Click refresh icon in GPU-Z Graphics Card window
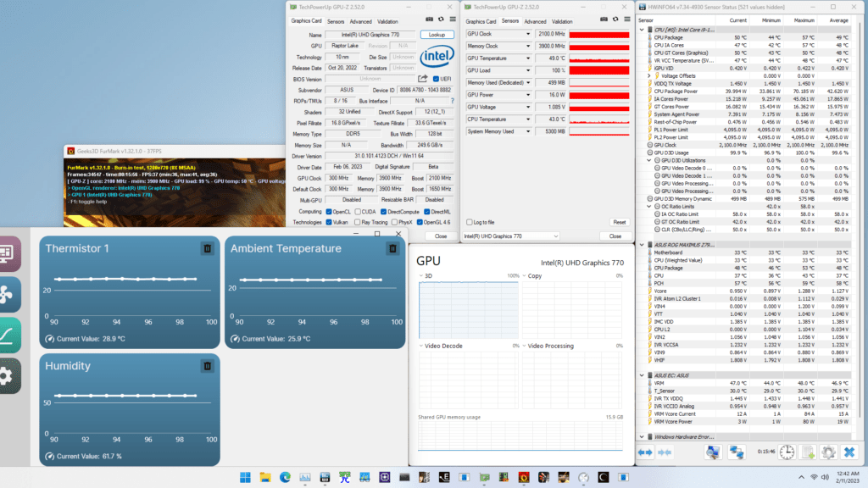This screenshot has width=868, height=488. click(x=441, y=19)
